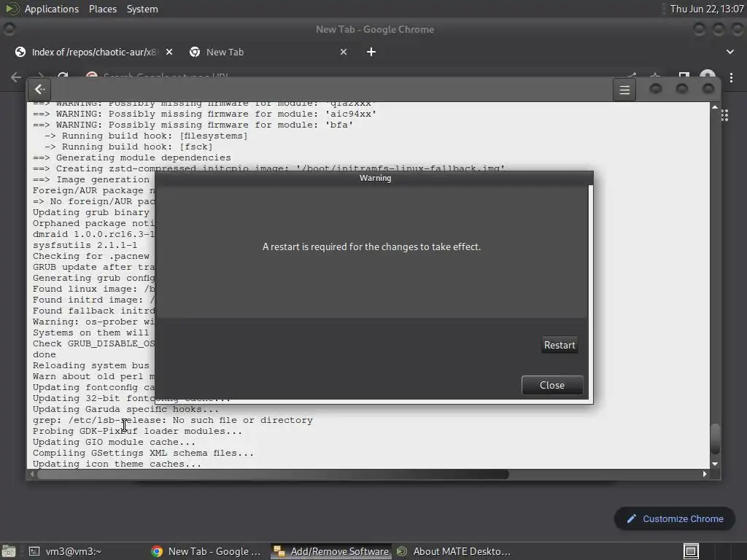Click 'Probing GDK-Pixbuf loader modules...' line
747x560 pixels.
point(137,431)
